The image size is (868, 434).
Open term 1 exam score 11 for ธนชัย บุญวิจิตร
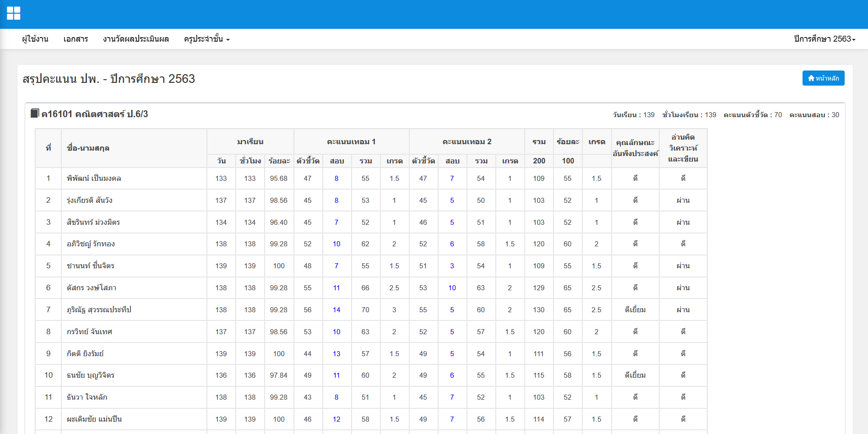[x=336, y=375]
